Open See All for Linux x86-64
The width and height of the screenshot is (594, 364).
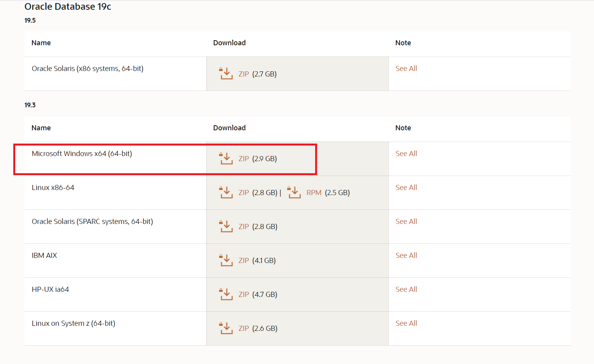(406, 188)
